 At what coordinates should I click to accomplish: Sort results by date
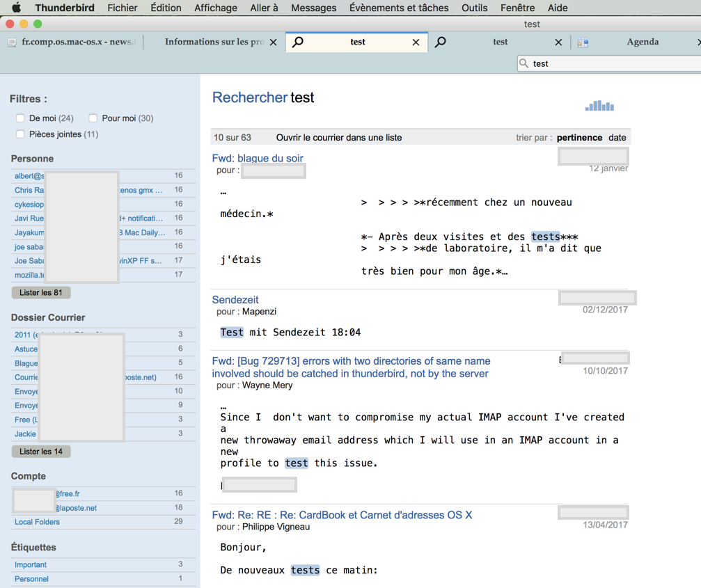click(x=617, y=138)
